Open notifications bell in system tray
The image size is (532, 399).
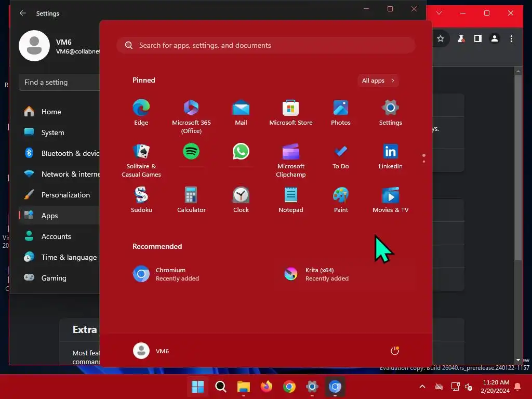pyautogui.click(x=518, y=387)
